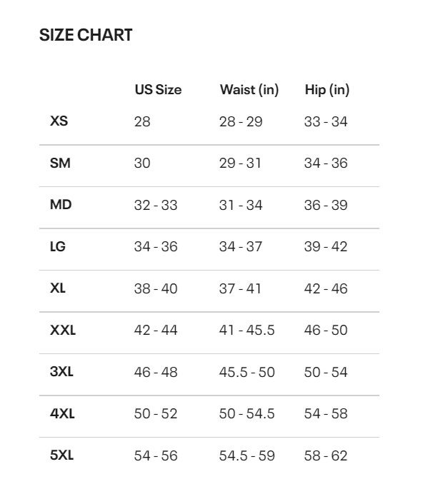Click the 4XL size row label
This screenshot has width=448, height=494.
point(62,414)
